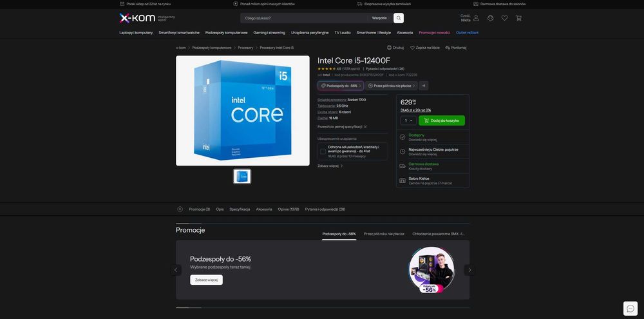Click the star rating of the product
The height and width of the screenshot is (319, 644).
point(327,69)
